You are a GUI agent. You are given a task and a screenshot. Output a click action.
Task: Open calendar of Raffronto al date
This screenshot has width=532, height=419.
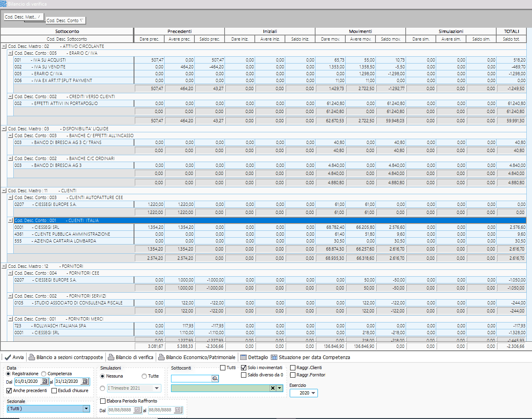click(x=178, y=410)
